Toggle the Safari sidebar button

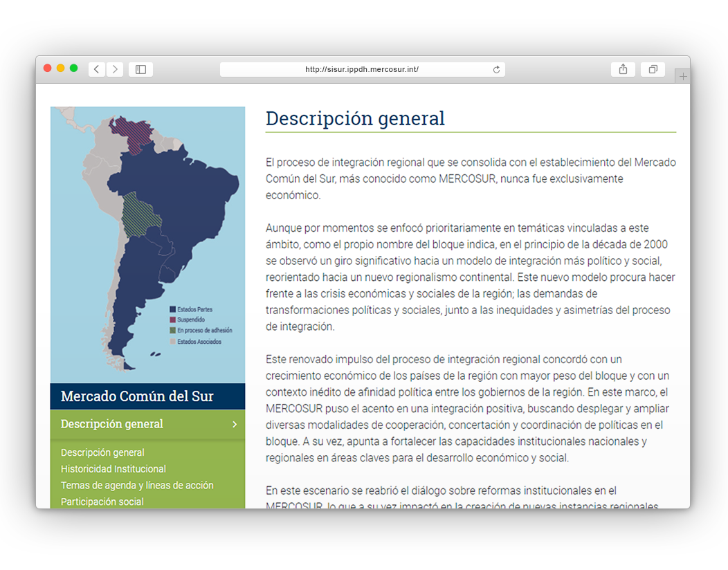click(140, 69)
